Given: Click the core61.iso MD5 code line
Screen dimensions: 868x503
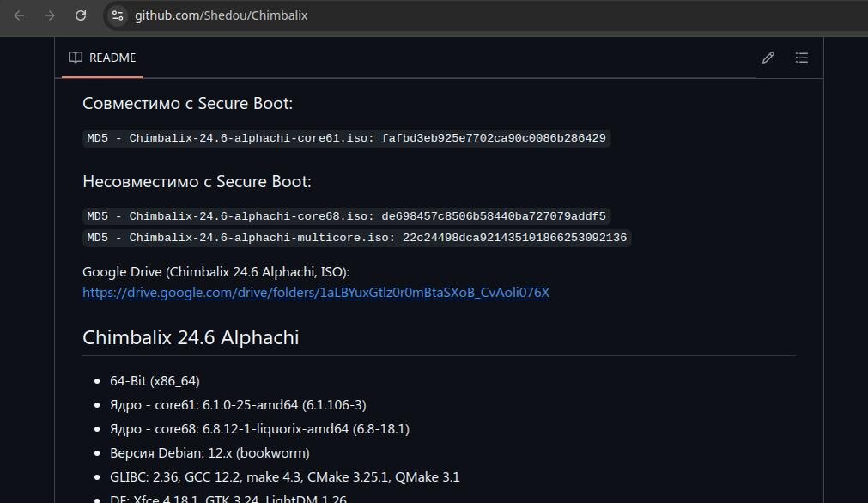Looking at the screenshot, I should point(347,138).
